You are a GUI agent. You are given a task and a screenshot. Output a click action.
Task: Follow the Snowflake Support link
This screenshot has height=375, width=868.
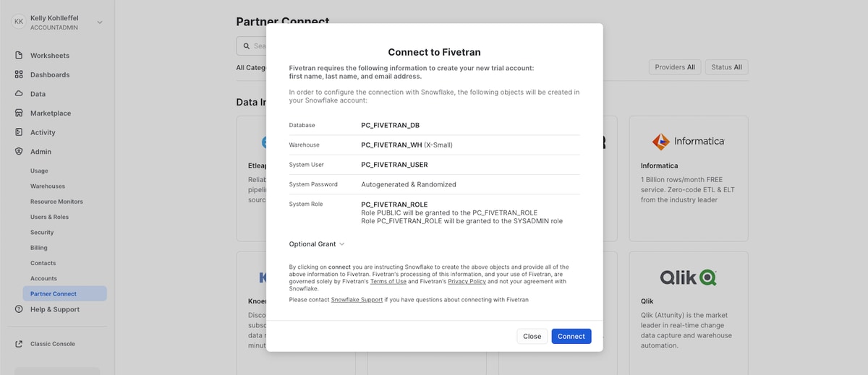coord(357,299)
